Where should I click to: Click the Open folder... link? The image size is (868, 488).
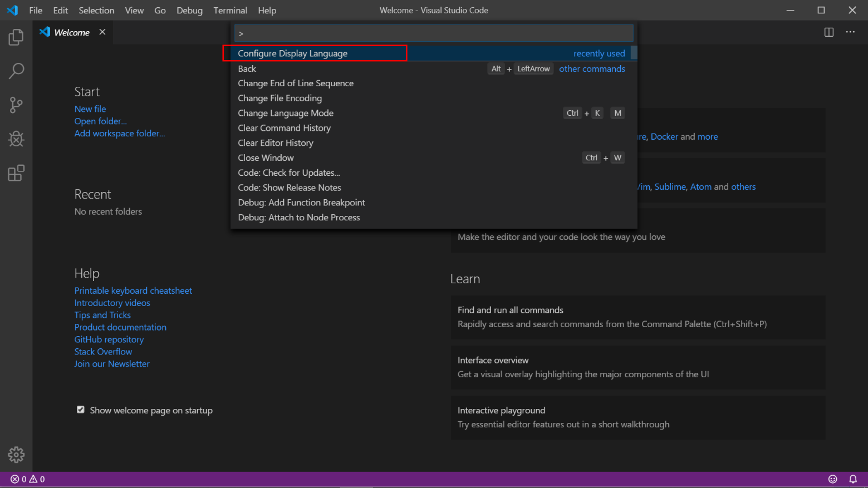coord(101,121)
